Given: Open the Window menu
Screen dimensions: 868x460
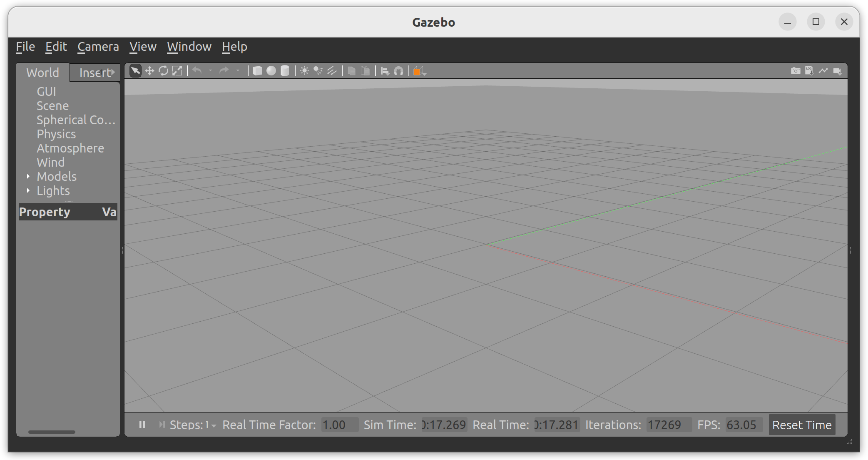Looking at the screenshot, I should click(x=189, y=47).
